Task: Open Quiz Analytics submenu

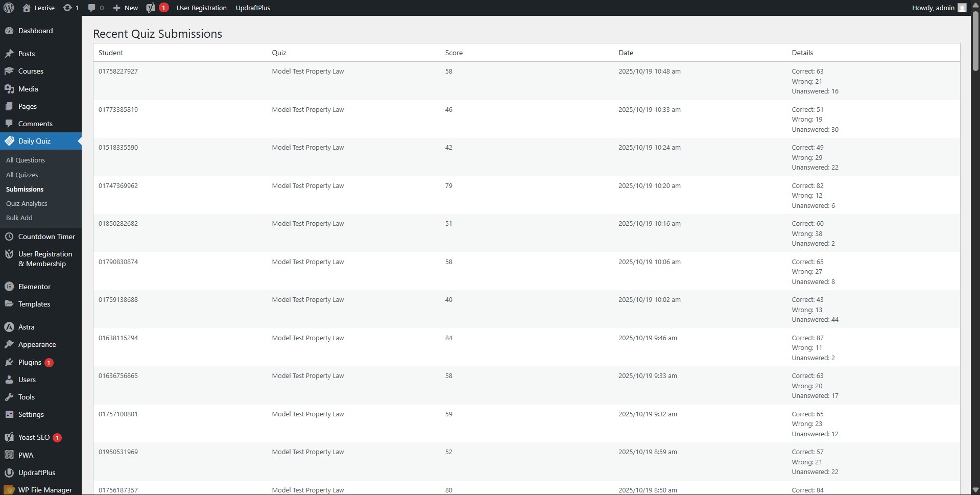Action: pyautogui.click(x=27, y=203)
